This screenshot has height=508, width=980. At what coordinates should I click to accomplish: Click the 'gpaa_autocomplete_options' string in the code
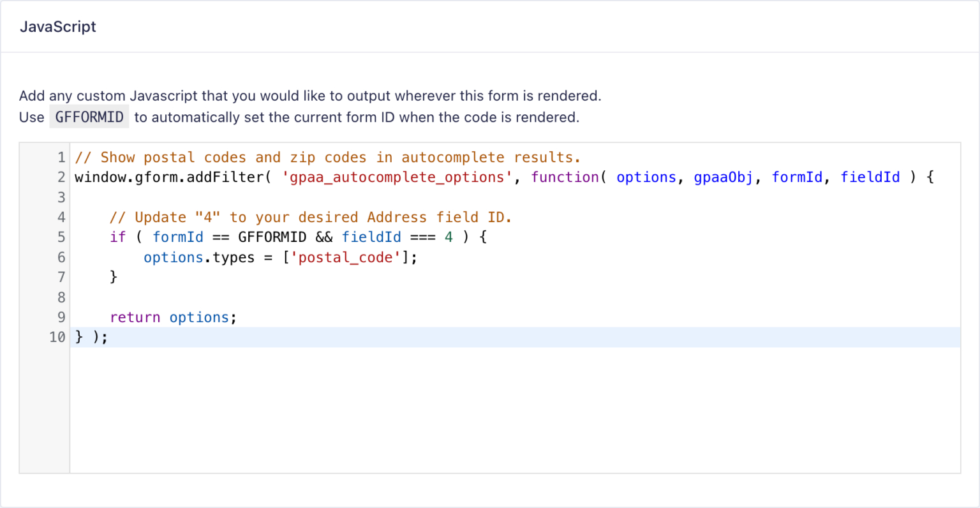[397, 177]
